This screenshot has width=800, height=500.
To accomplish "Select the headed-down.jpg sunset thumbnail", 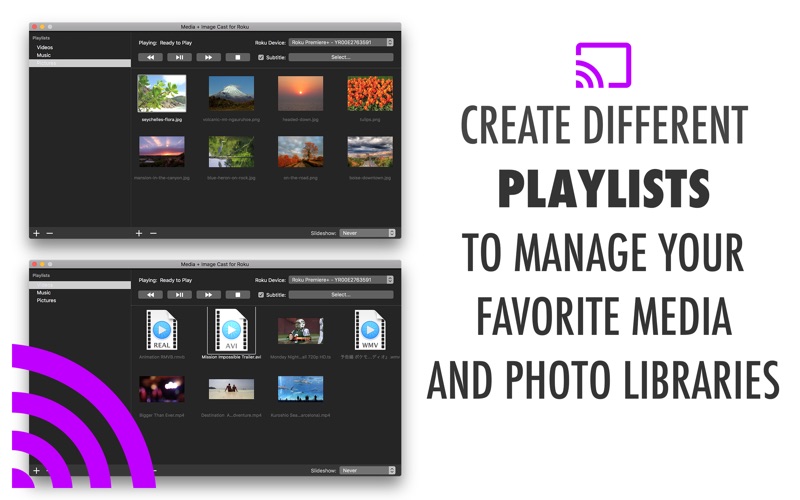I will [301, 93].
